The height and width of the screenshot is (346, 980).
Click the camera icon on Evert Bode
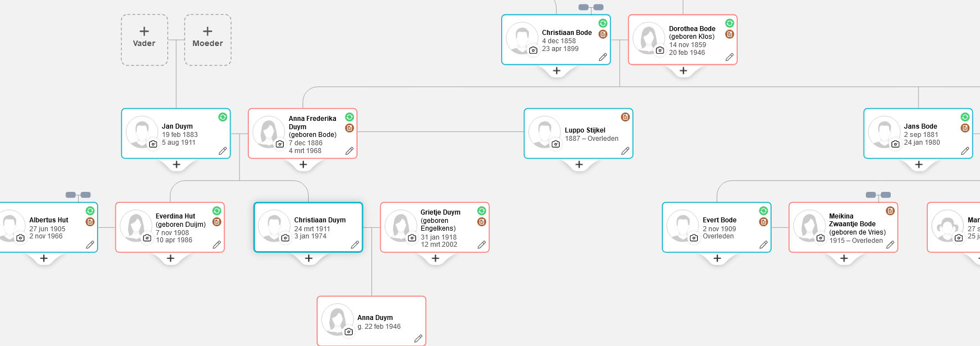click(x=693, y=238)
